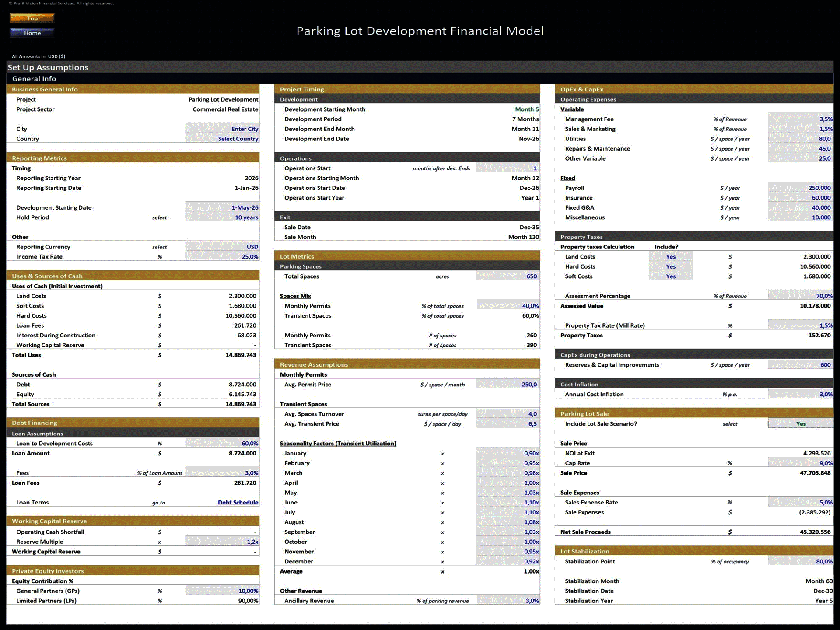Image resolution: width=840 pixels, height=630 pixels.
Task: Click the NOI at Exit 4.293.526 value
Action: coord(816,453)
